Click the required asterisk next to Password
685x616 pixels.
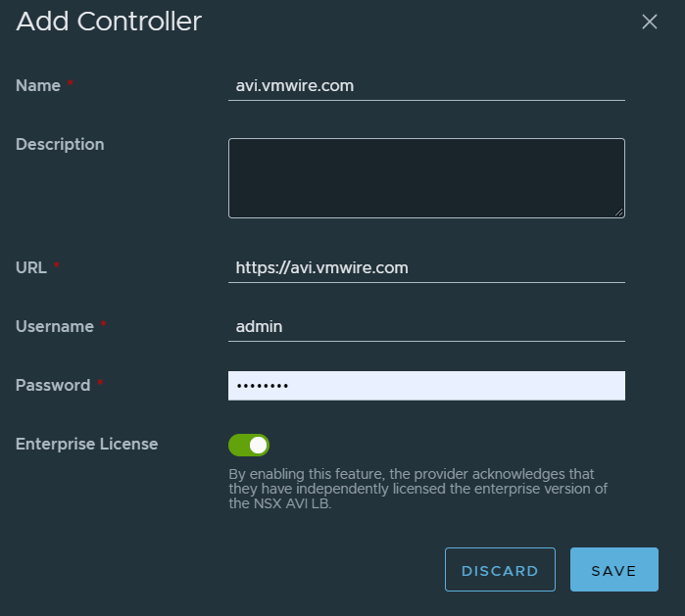pos(101,385)
